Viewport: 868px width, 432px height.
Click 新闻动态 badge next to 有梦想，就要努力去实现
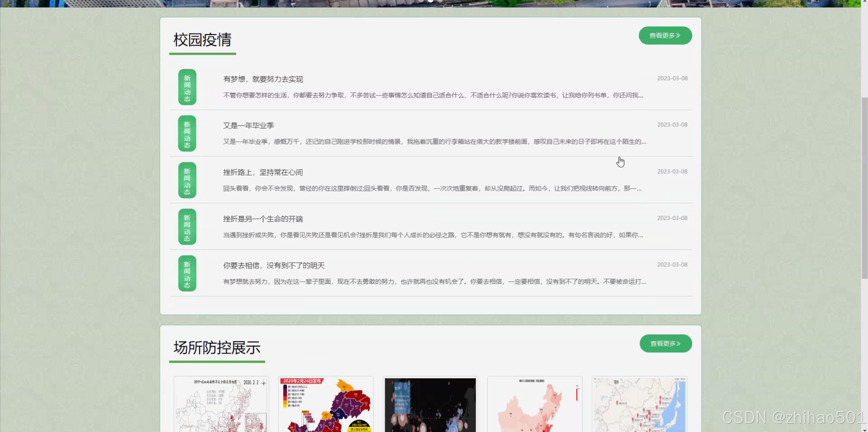[x=187, y=87]
